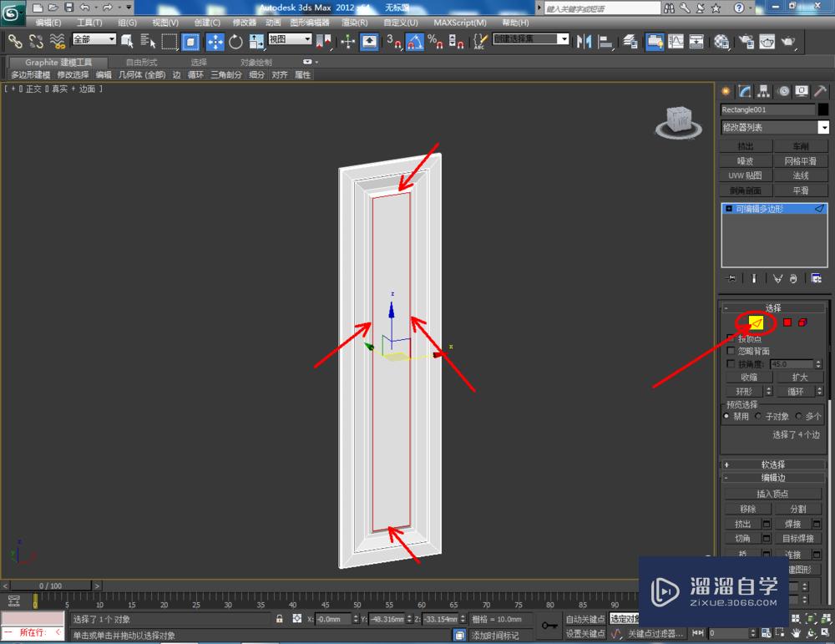Switch to the 对象绘制 ribbon tab
835x644 pixels.
coord(256,63)
